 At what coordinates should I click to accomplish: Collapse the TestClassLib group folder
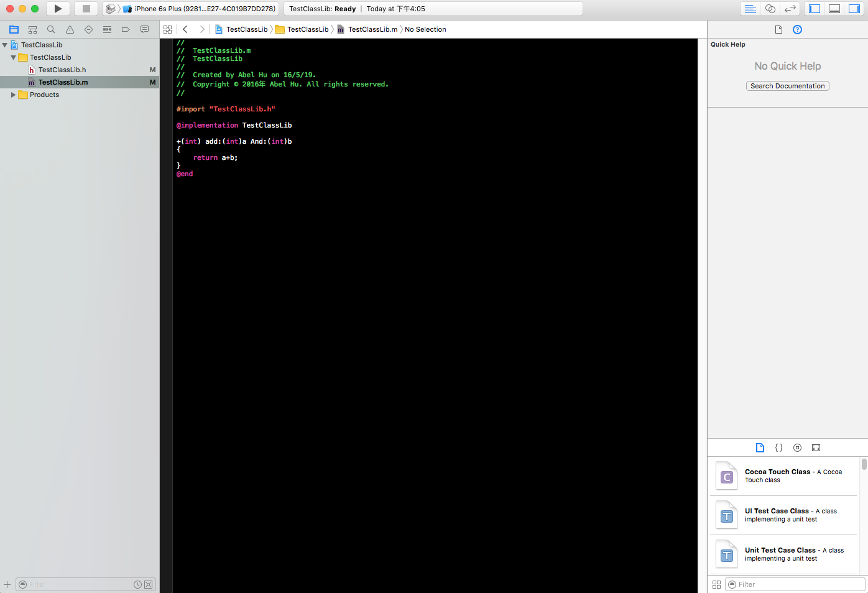13,57
